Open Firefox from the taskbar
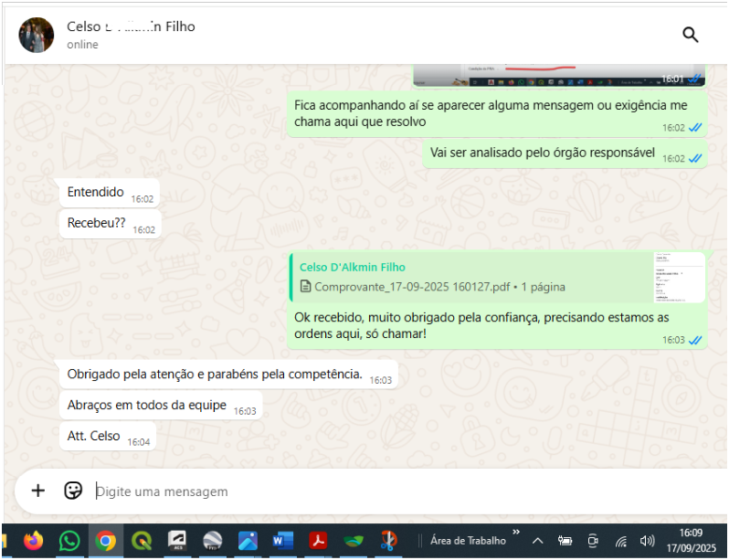This screenshot has width=729, height=560. coord(34,541)
